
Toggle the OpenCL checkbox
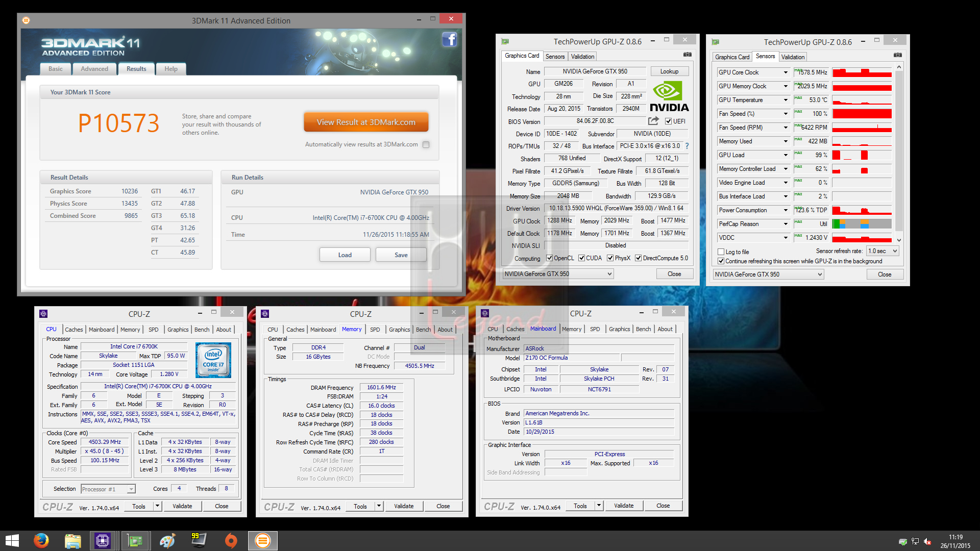tap(550, 258)
